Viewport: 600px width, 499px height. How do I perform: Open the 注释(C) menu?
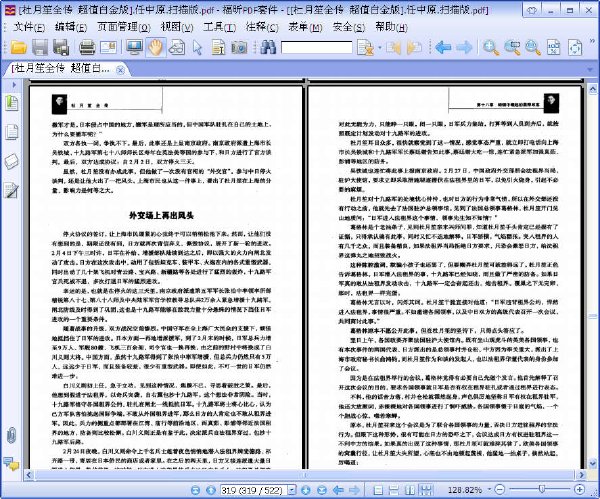click(262, 27)
